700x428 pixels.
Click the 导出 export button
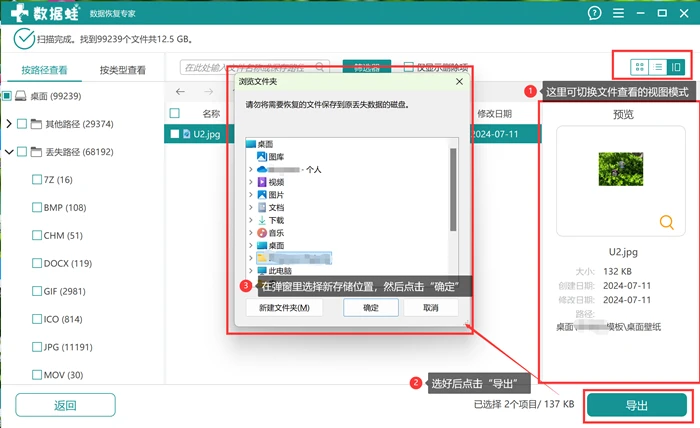click(637, 405)
